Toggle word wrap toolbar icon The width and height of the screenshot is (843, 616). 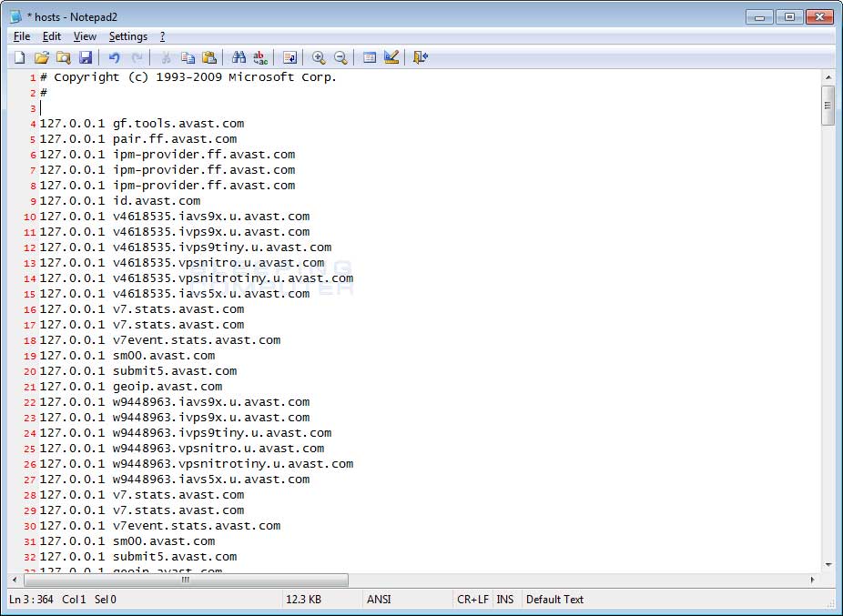pos(289,57)
